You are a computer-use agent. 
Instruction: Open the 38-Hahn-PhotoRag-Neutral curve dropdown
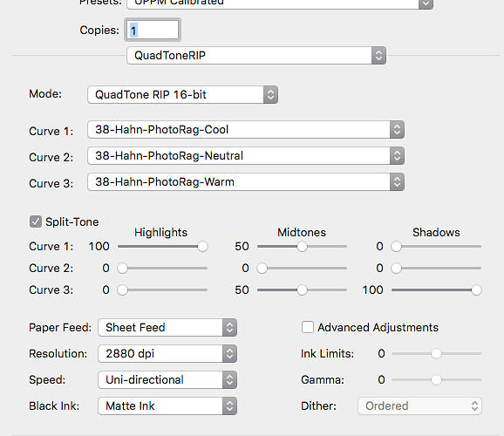point(246,155)
